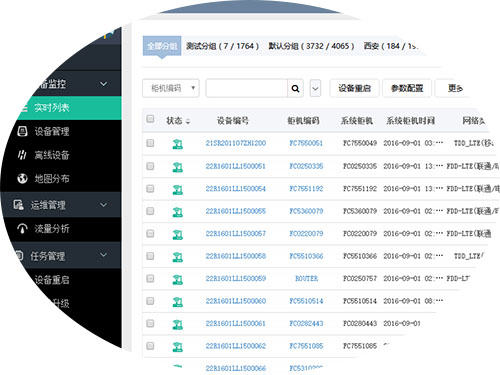Click the search magnifier icon
Screen dimensions: 500x375
click(295, 88)
